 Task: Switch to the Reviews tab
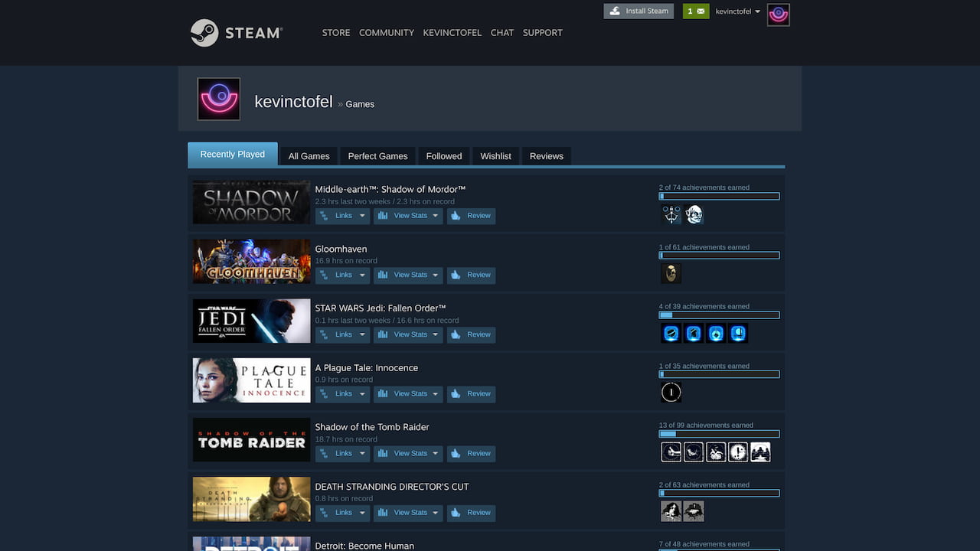(547, 156)
